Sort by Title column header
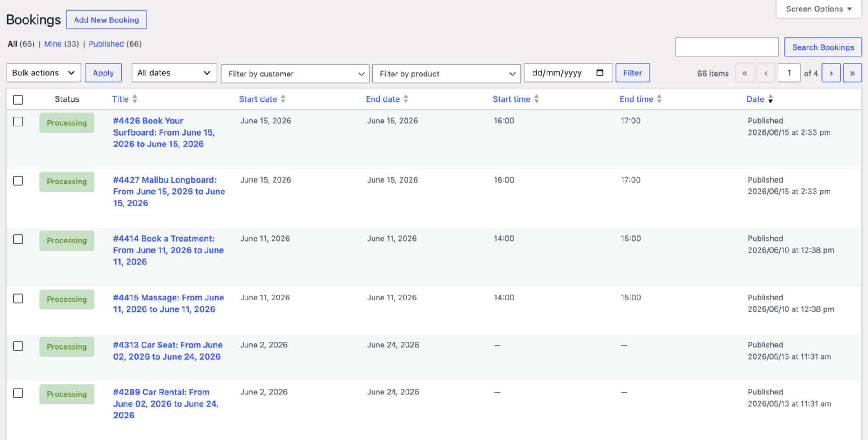The image size is (868, 440). (x=120, y=99)
